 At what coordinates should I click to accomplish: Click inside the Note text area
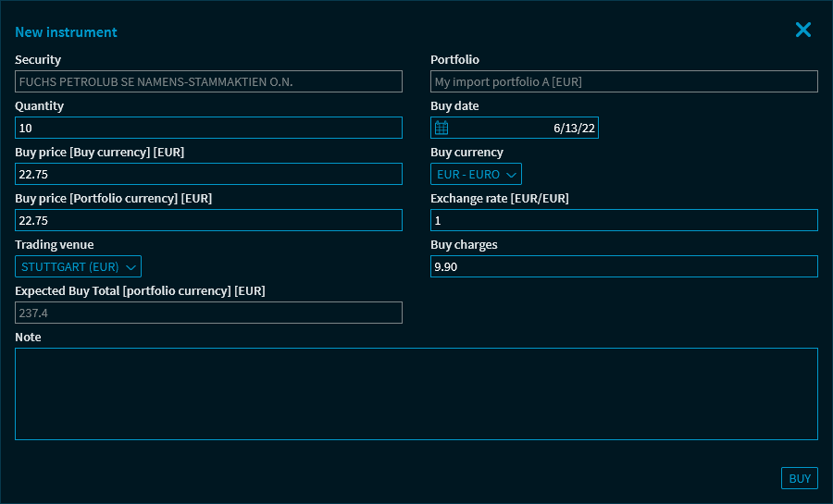pos(416,394)
